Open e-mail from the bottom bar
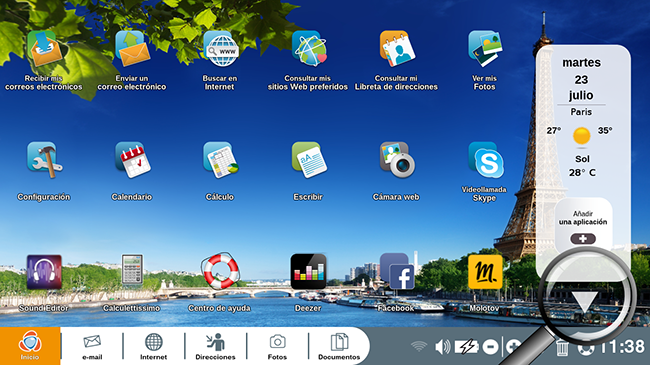Screen dimensions: 650x365 pyautogui.click(x=92, y=347)
